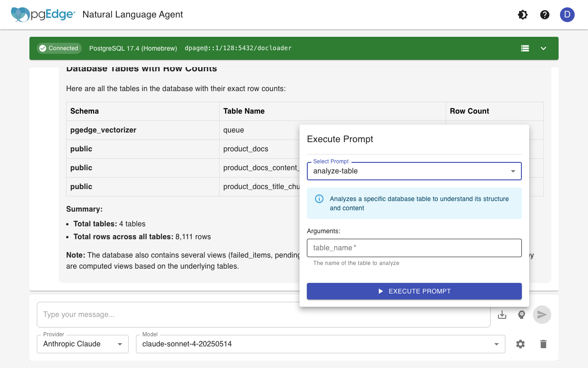Open settings with the gear icon

click(x=520, y=344)
